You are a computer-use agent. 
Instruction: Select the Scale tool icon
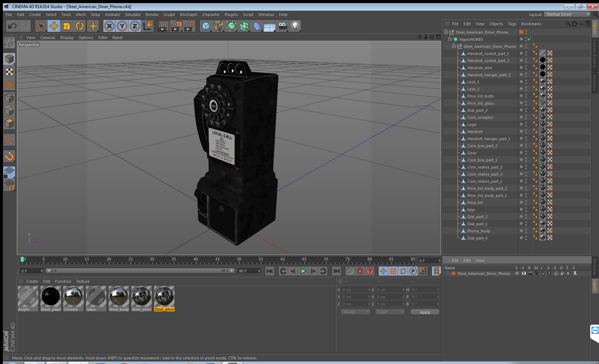tap(67, 26)
